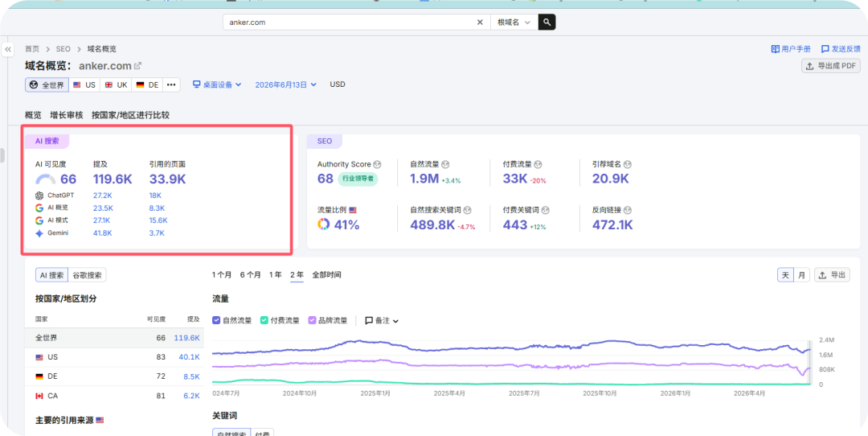The image size is (868, 436).
Task: Click the backlinks value 472.1K
Action: tap(612, 225)
